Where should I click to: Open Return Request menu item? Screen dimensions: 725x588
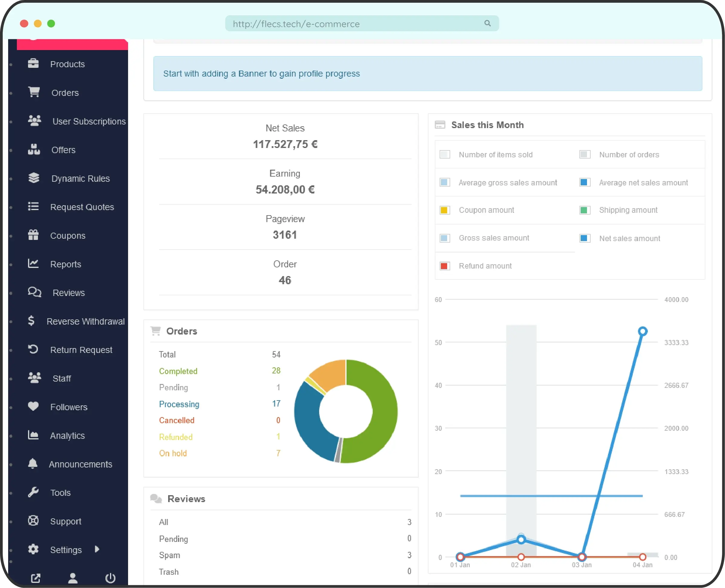pos(82,350)
